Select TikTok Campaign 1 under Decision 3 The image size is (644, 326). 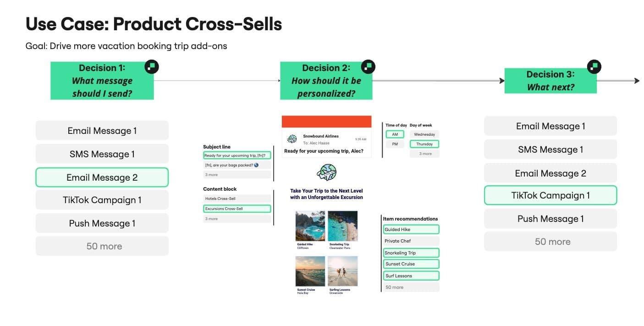550,195
